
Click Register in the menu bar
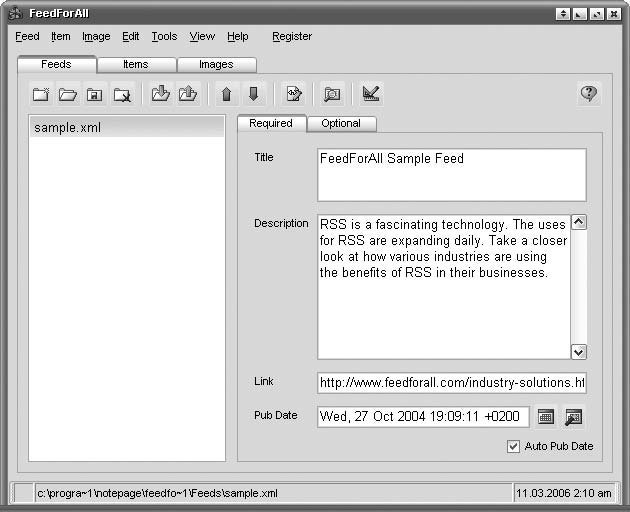292,36
